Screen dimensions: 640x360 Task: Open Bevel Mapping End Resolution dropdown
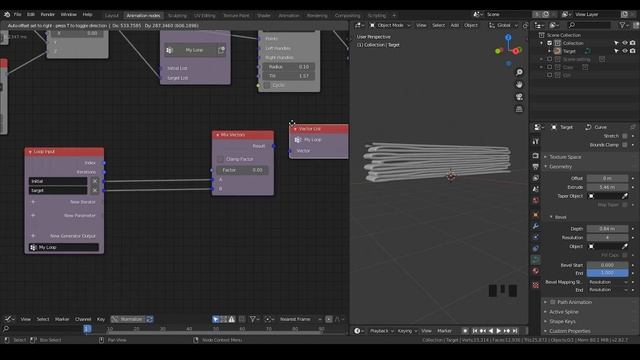[x=607, y=290]
